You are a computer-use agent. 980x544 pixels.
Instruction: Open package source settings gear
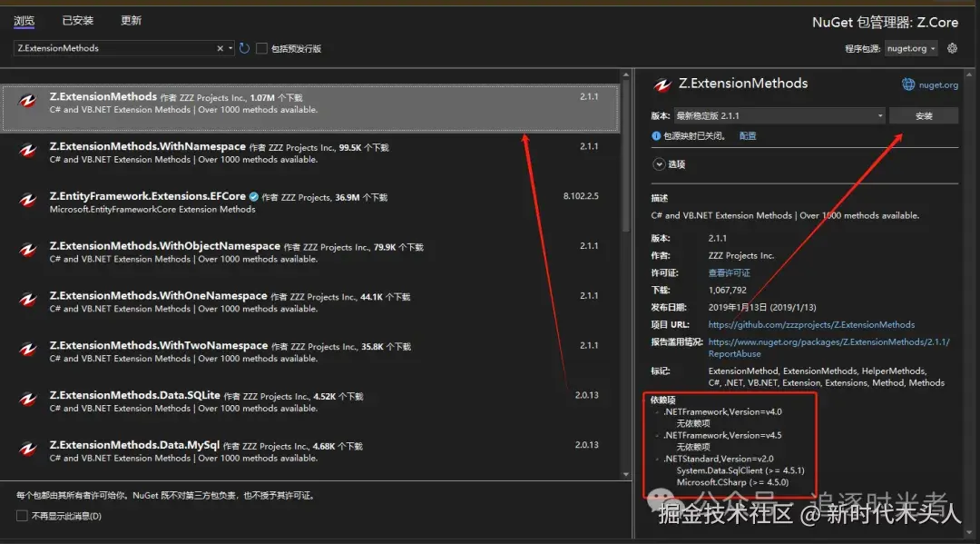click(952, 48)
